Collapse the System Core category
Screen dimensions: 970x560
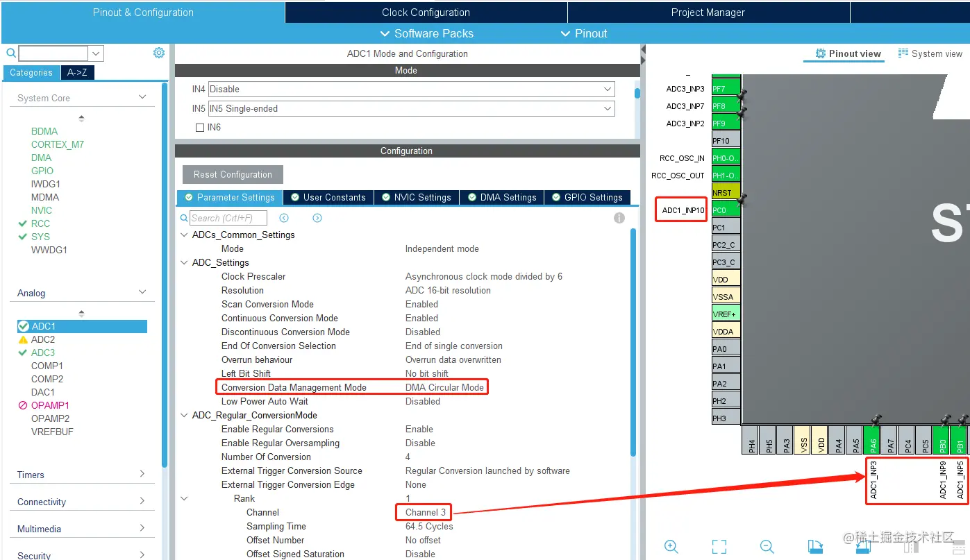(x=142, y=98)
